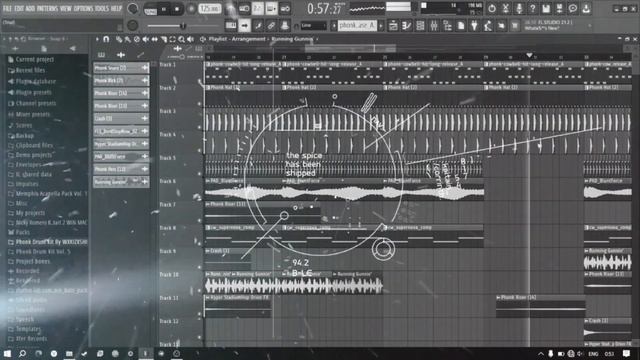Click the one-click audio recording microphone icon

(x=519, y=8)
